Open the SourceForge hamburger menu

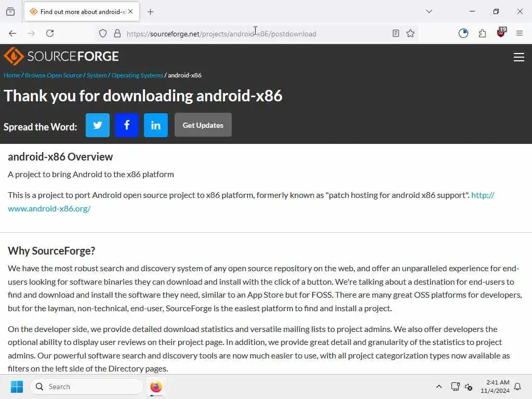coord(519,57)
